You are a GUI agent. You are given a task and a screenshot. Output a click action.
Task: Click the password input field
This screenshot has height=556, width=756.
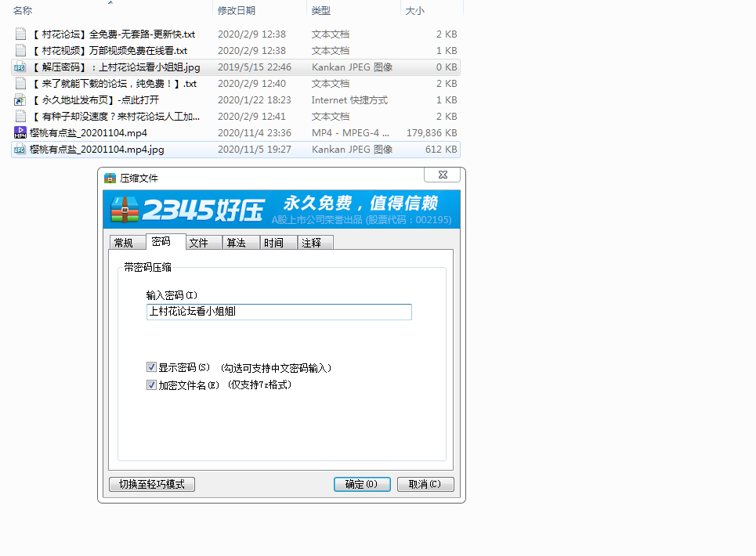[279, 312]
